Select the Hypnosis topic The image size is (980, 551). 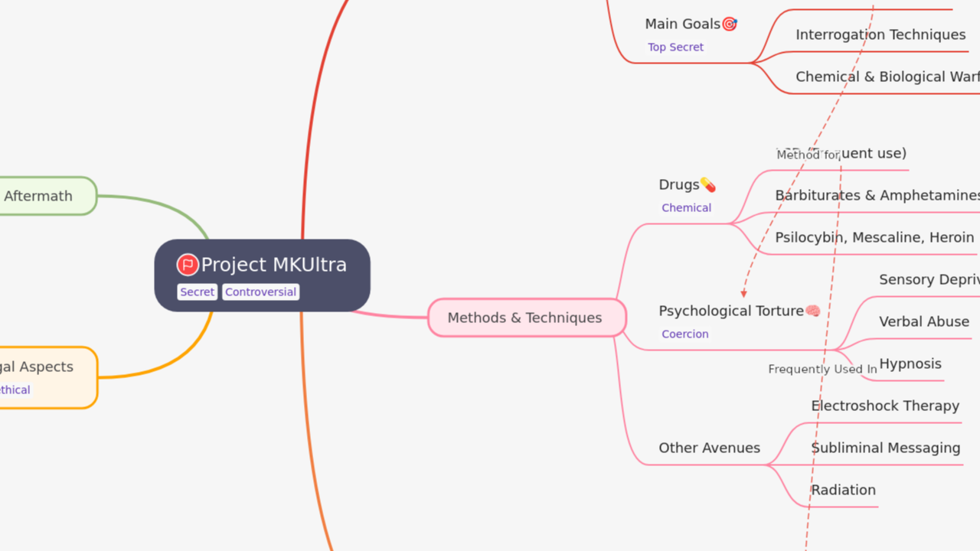910,364
